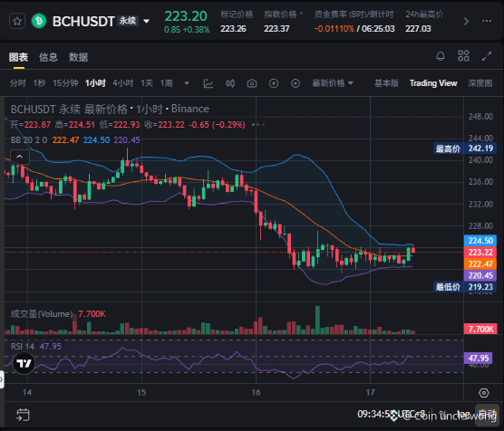Click the 24h最高价 value 227.03
The width and height of the screenshot is (504, 431).
pos(418,29)
